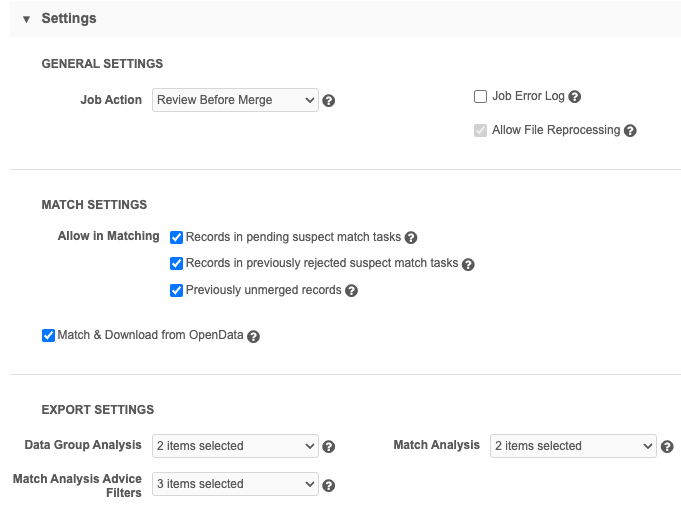Uncheck Records in previously rejected suspect match tasks
Image resolution: width=681 pixels, height=508 pixels.
tap(177, 264)
